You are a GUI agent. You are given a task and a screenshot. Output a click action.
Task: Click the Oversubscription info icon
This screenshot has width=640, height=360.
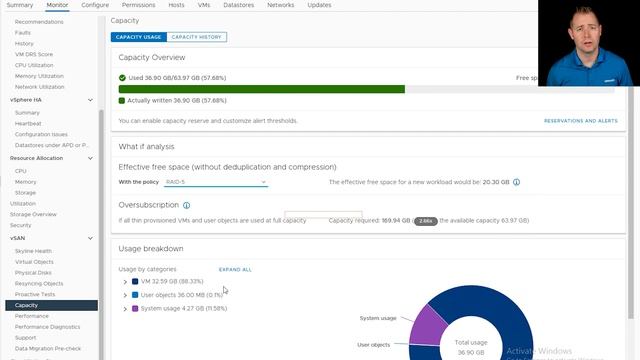click(187, 205)
